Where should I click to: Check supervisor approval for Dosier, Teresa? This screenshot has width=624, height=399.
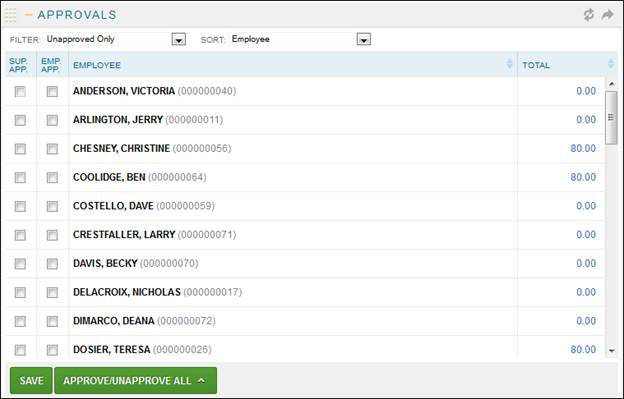coord(20,350)
